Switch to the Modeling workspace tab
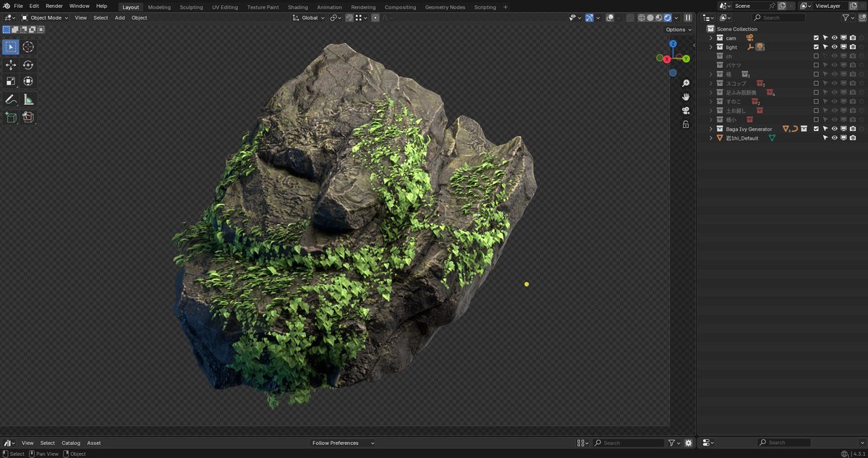Viewport: 868px width, 458px height. 159,7
